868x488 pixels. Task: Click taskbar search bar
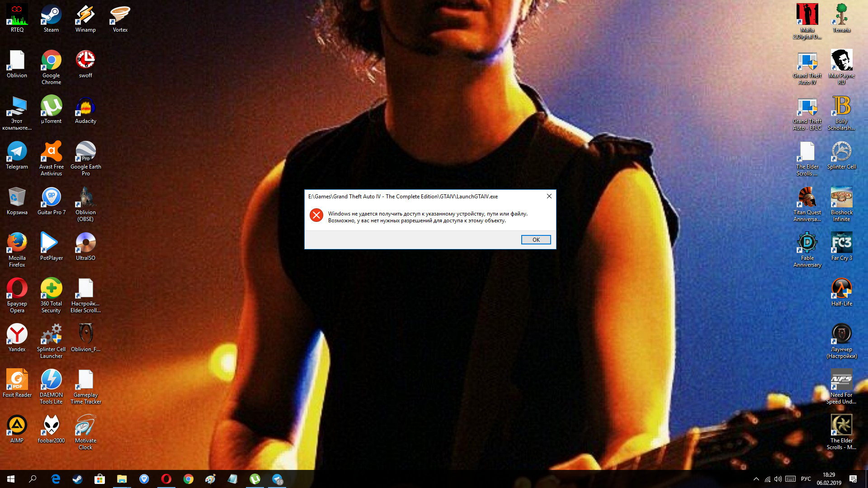[x=33, y=479]
